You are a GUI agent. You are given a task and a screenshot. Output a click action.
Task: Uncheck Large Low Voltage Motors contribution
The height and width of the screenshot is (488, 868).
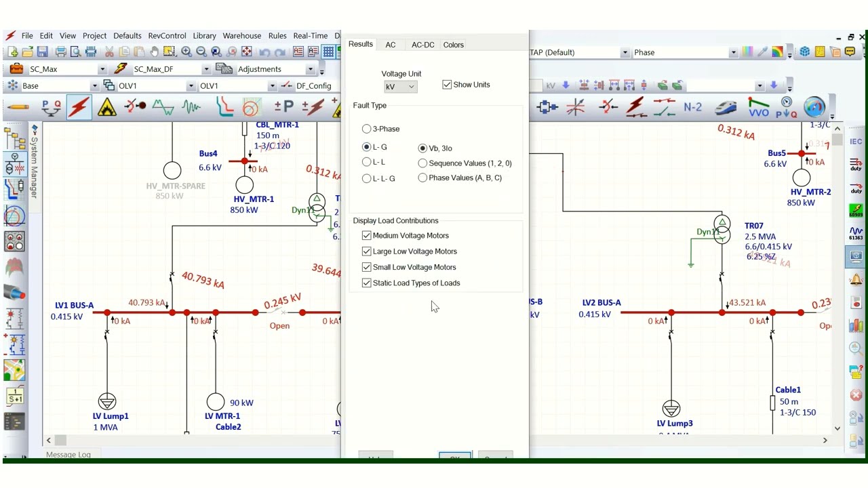pyautogui.click(x=367, y=251)
